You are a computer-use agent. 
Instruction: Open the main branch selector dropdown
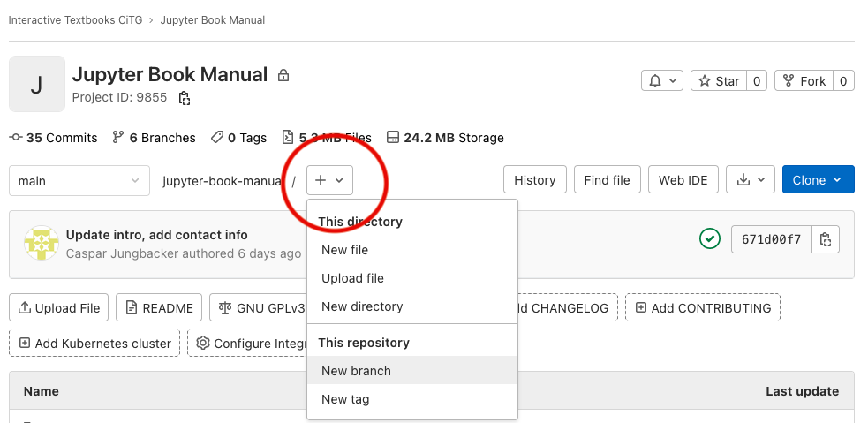tap(79, 180)
